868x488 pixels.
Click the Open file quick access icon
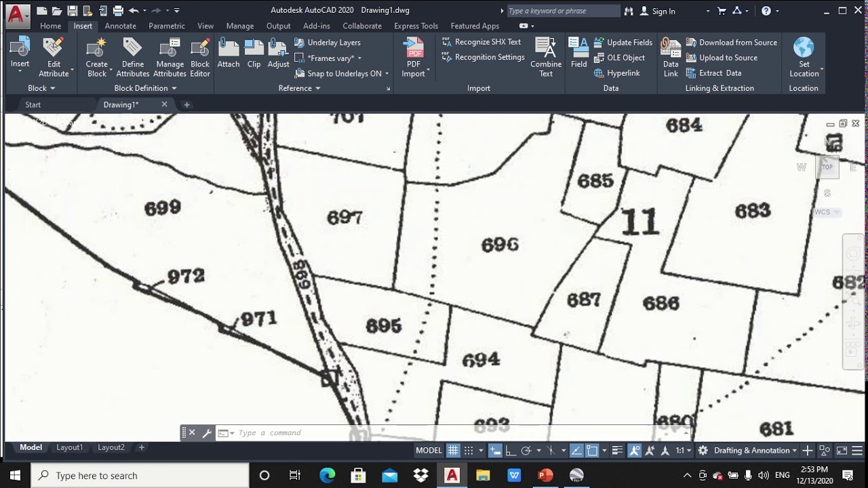(x=57, y=11)
